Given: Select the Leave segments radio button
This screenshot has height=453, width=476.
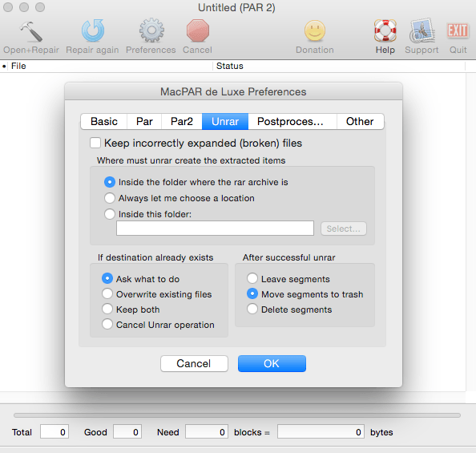Looking at the screenshot, I should point(252,278).
